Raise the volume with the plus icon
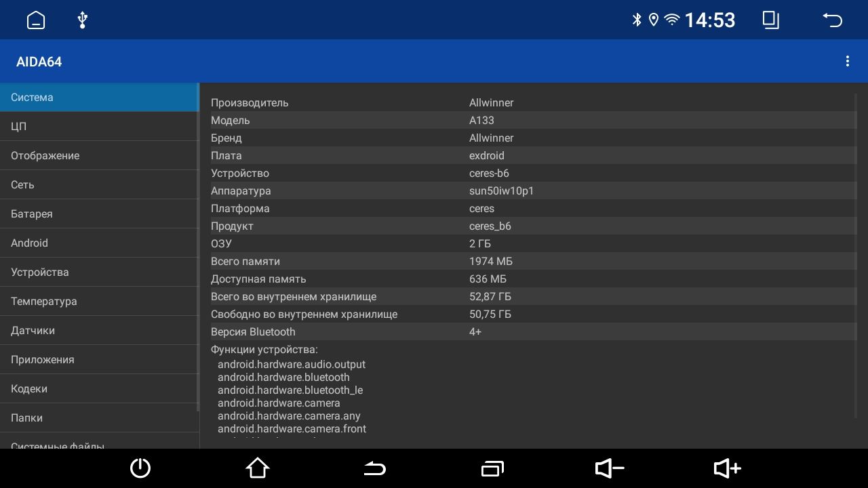 [726, 468]
